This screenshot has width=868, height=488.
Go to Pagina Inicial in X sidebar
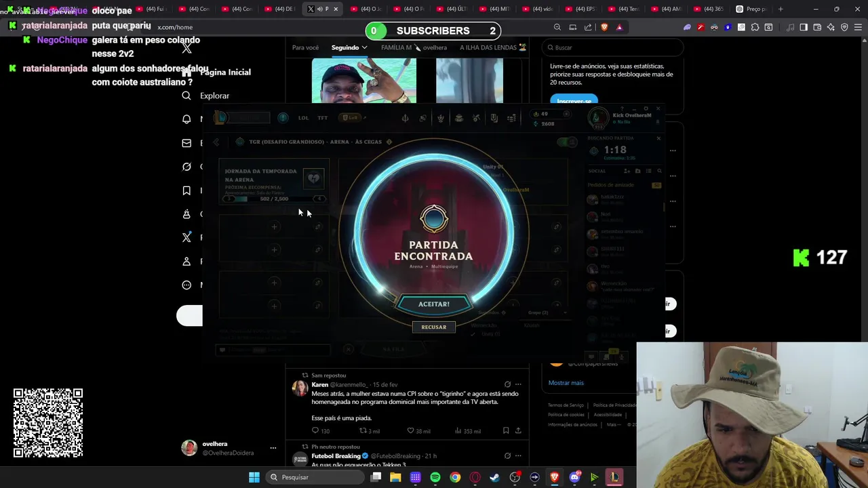coord(225,72)
